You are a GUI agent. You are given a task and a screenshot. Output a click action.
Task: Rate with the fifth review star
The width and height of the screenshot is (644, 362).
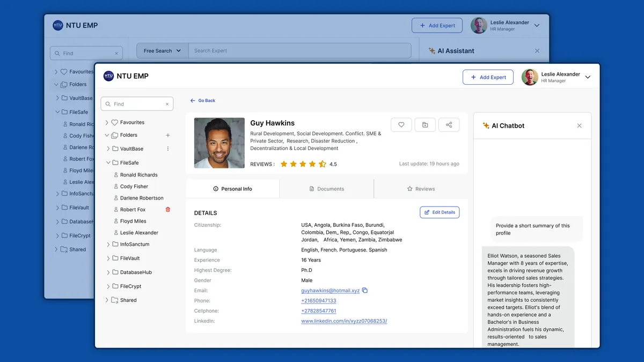point(323,164)
